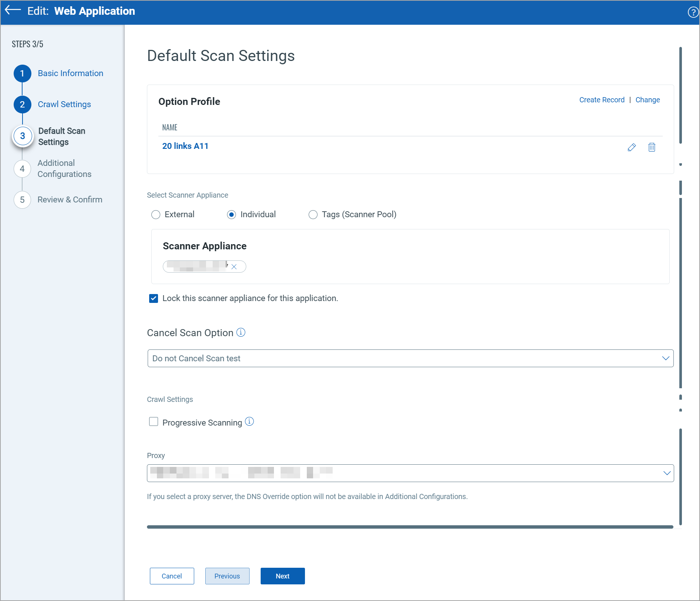Jump to the Review & Confirm step
The image size is (700, 601).
tap(70, 199)
